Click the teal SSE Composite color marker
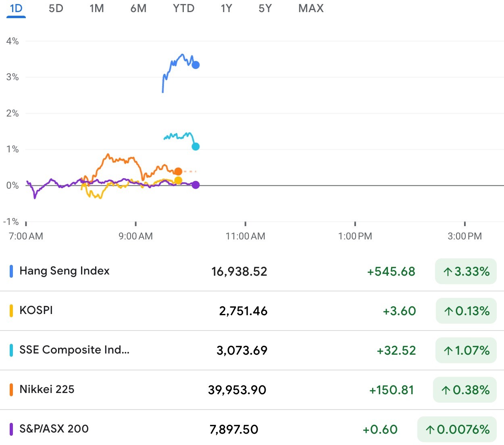This screenshot has height=445, width=504. tap(11, 350)
